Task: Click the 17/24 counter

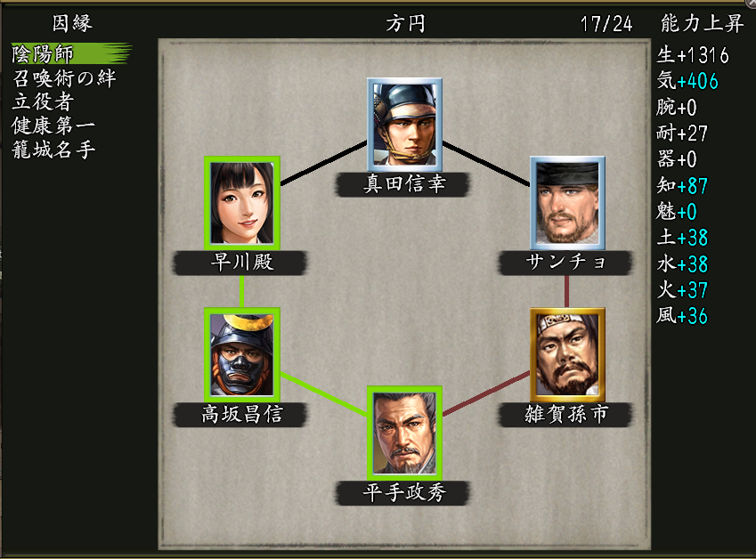Action: pos(606,24)
